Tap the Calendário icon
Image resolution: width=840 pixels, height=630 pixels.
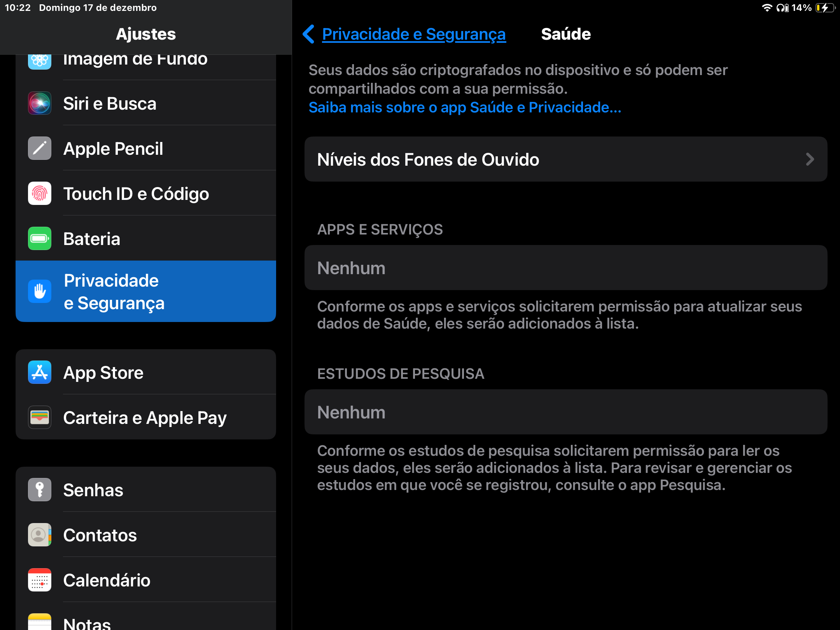39,580
